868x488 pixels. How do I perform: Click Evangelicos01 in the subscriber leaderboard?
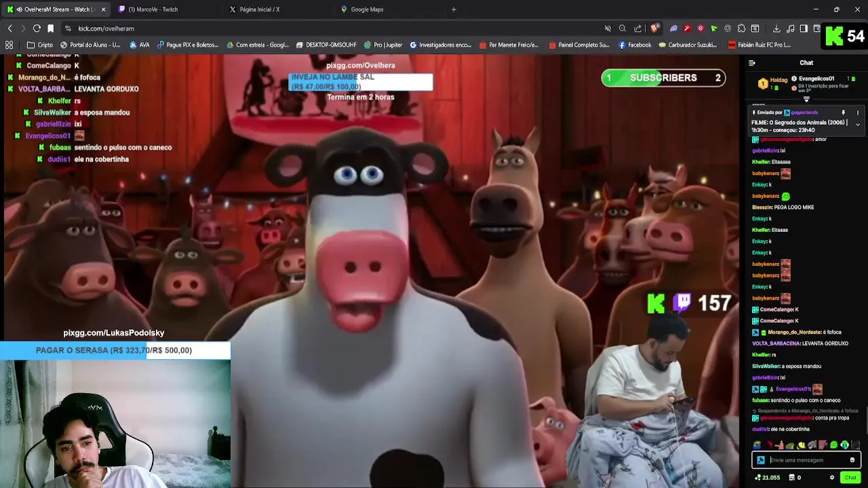point(816,79)
